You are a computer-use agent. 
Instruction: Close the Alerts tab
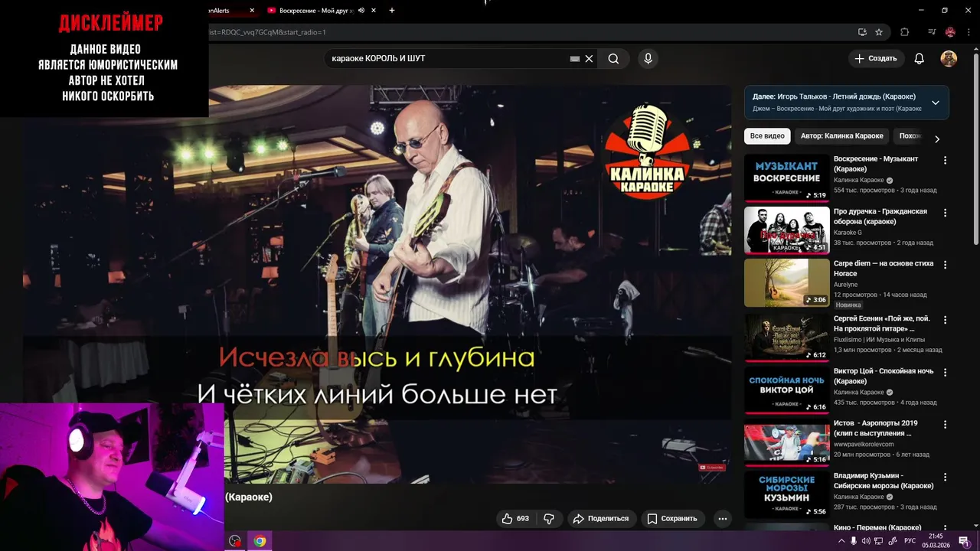252,11
